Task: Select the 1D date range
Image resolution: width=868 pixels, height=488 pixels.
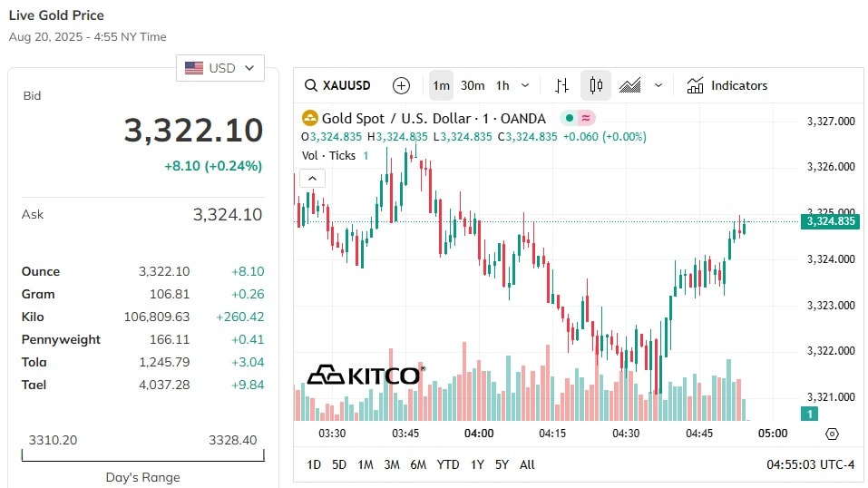Action: (x=314, y=464)
